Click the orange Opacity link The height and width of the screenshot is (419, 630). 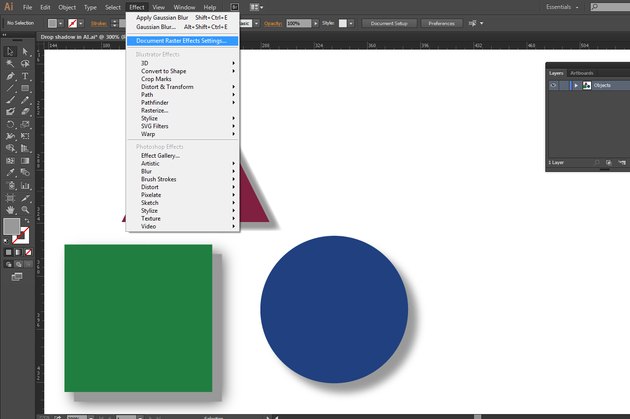click(x=273, y=23)
